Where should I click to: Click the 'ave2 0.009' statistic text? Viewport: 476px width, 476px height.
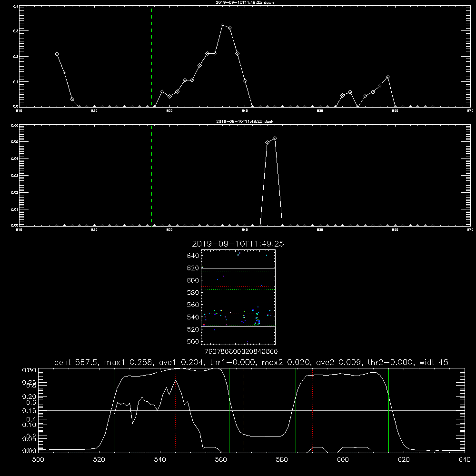pyautogui.click(x=338, y=362)
